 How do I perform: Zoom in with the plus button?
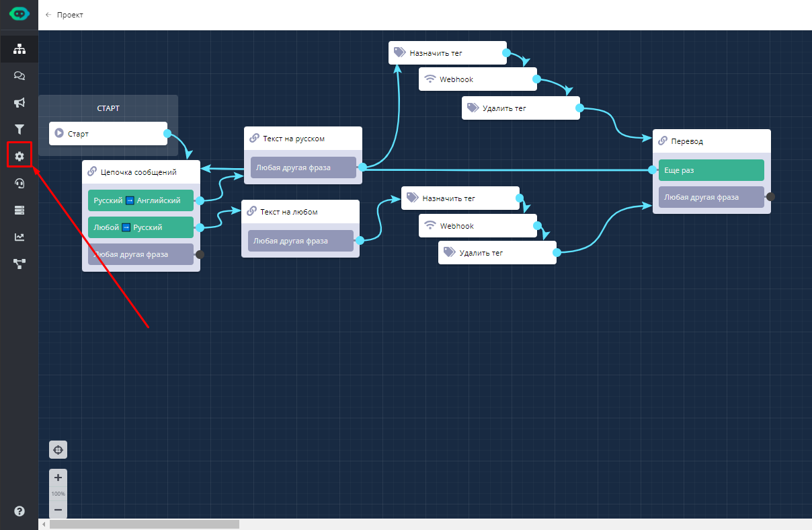pyautogui.click(x=58, y=478)
